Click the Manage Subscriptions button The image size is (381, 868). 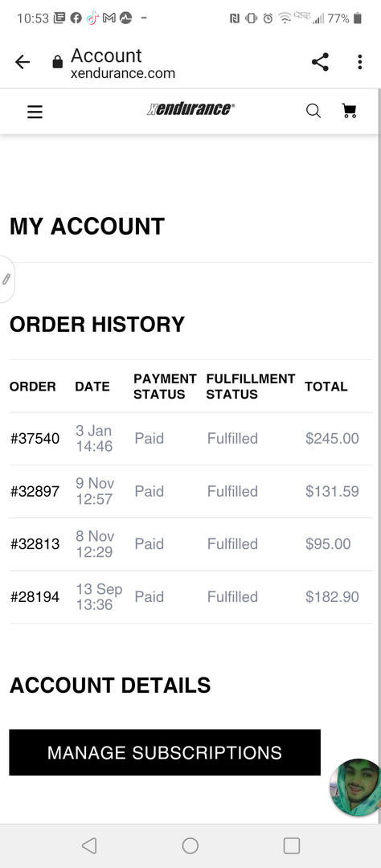(165, 752)
